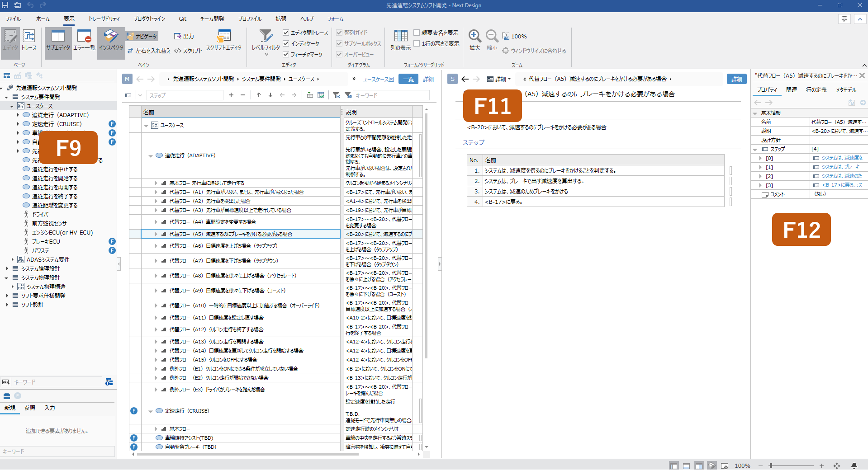Move item up with arrow icon
The height and width of the screenshot is (470, 868).
point(259,95)
